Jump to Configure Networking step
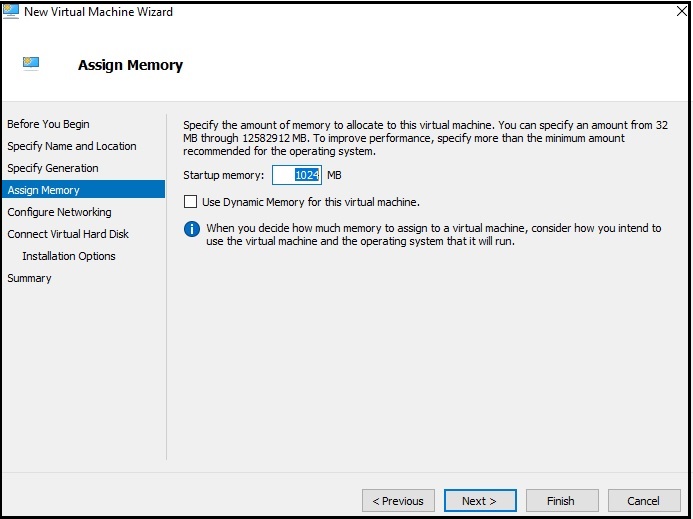Image resolution: width=693 pixels, height=519 pixels. [59, 212]
